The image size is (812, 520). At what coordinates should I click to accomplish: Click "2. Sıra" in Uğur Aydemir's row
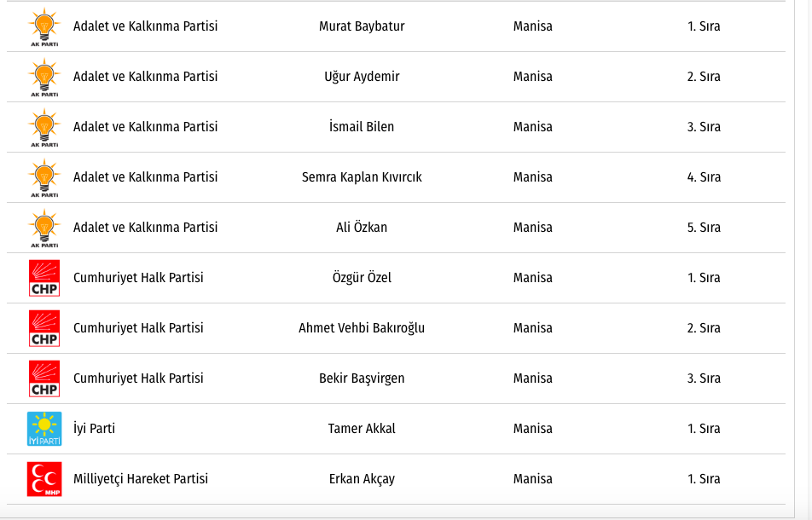point(704,77)
